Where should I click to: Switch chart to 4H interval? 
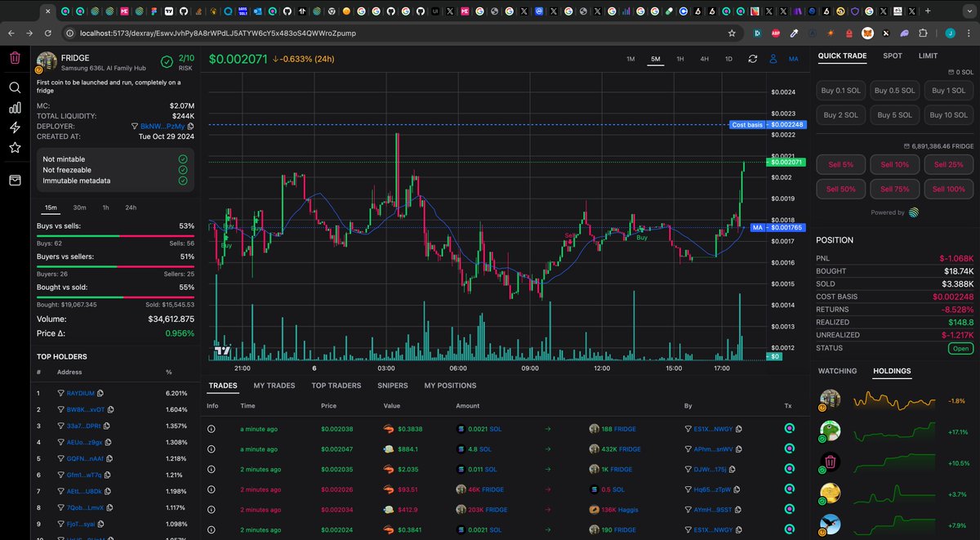704,59
